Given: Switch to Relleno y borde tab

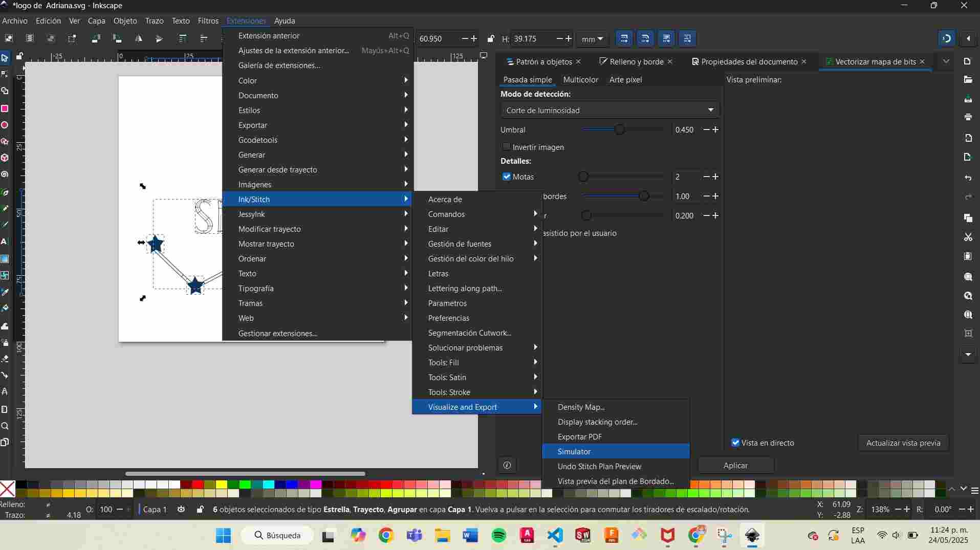Looking at the screenshot, I should (x=636, y=61).
